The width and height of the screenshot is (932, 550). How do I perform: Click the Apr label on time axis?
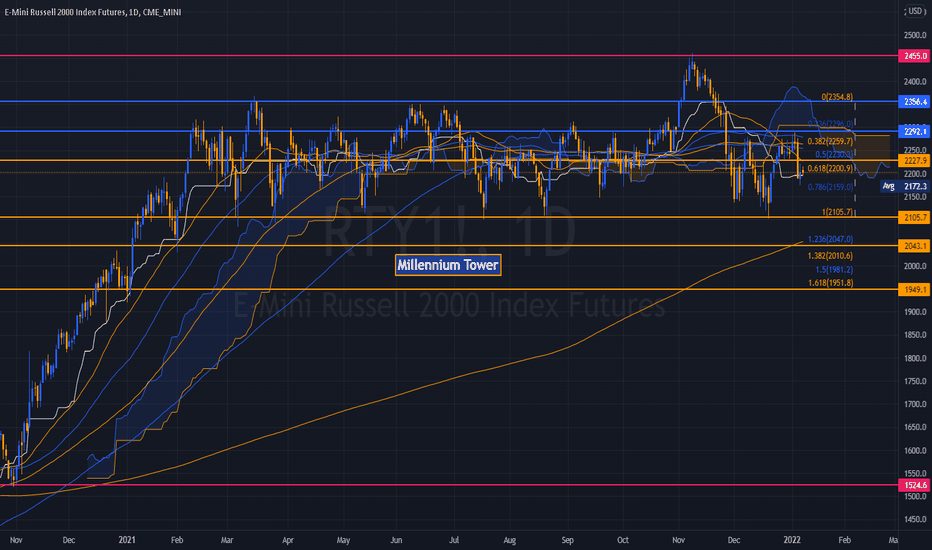click(288, 540)
